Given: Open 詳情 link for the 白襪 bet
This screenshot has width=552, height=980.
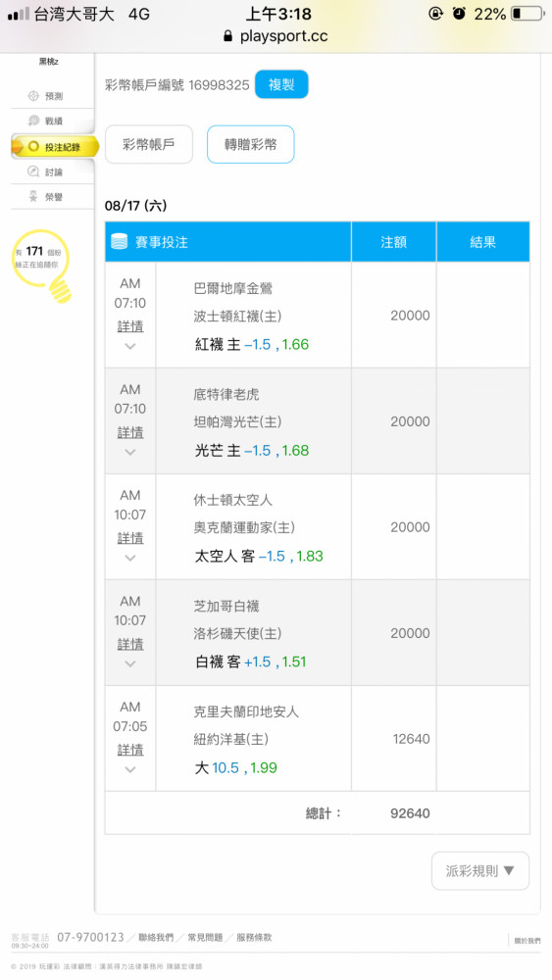Looking at the screenshot, I should 130,644.
